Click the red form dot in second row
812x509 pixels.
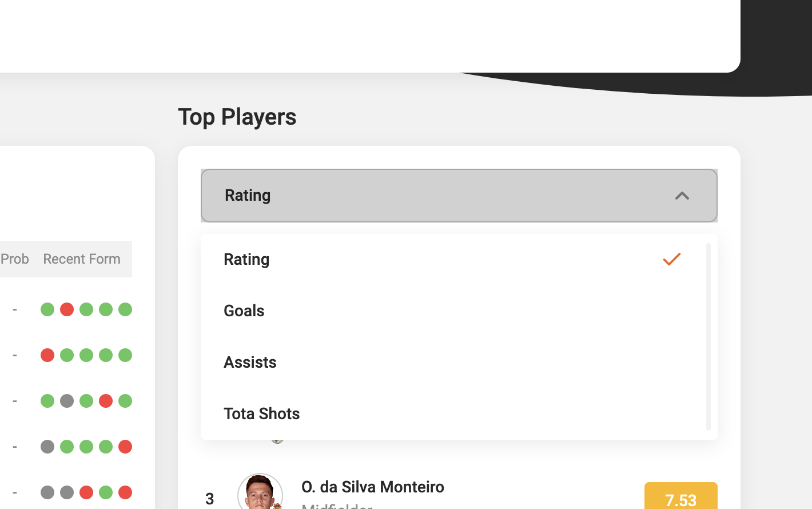click(x=47, y=355)
